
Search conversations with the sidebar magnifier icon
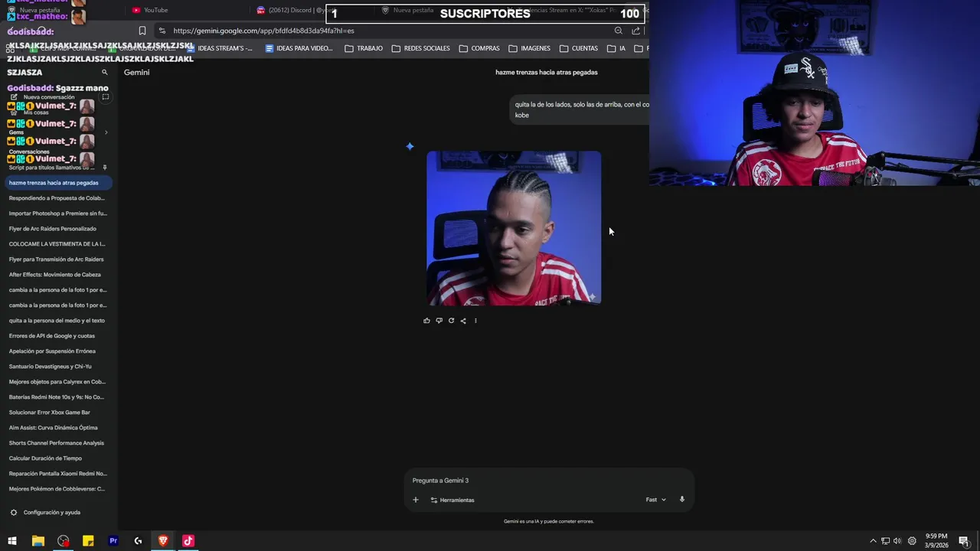click(105, 73)
